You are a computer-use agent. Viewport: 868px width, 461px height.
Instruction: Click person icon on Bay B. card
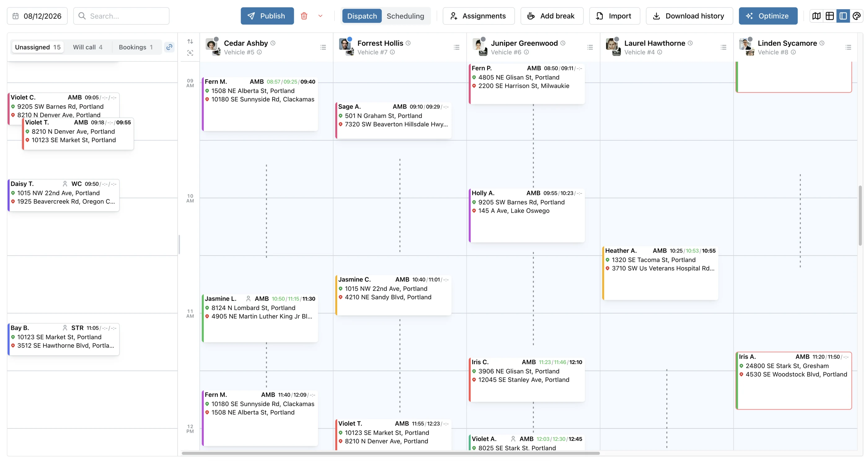(x=65, y=328)
